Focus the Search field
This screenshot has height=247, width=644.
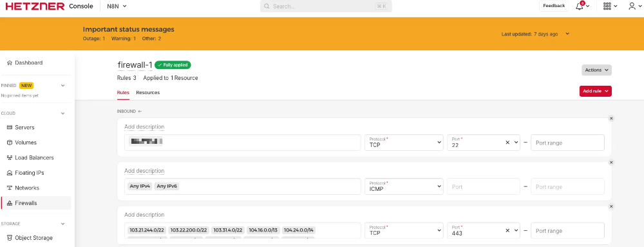click(x=326, y=6)
